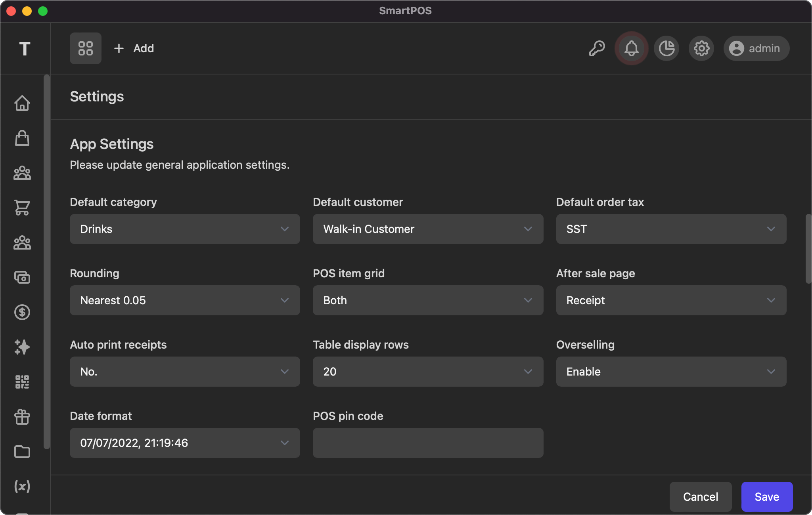Screen dimensions: 812x515
Task: Click the shopping bag sidebar icon
Action: (22, 138)
